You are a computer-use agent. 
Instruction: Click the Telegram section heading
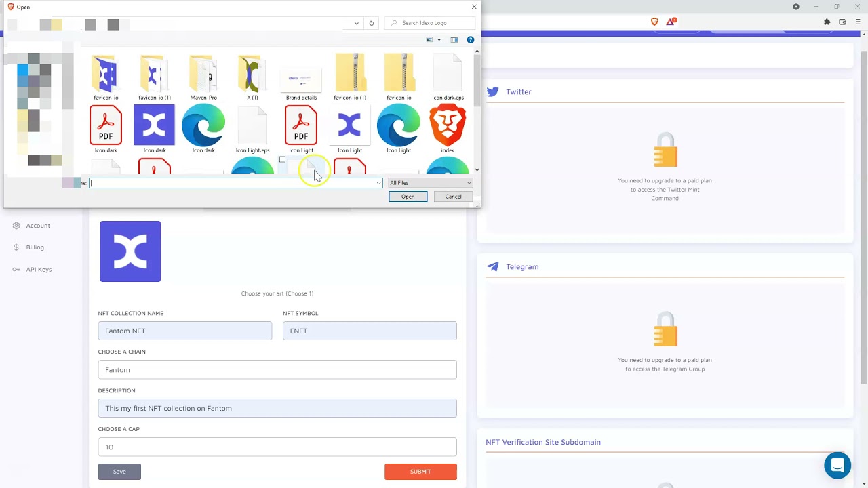[x=522, y=266]
